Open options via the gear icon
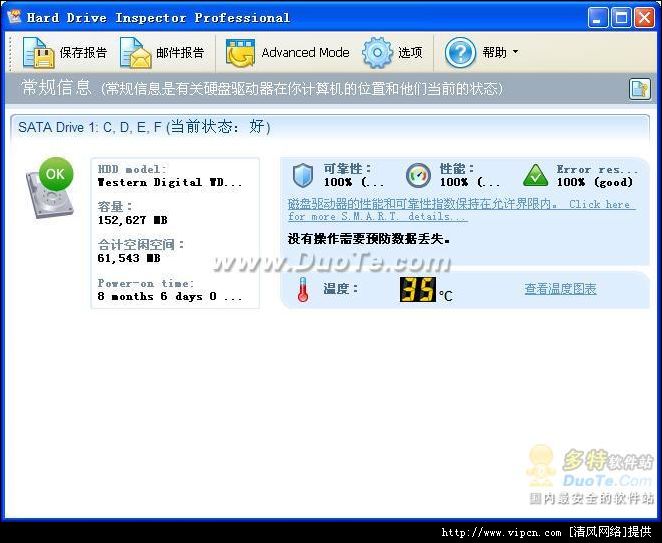This screenshot has width=662, height=543. (377, 52)
